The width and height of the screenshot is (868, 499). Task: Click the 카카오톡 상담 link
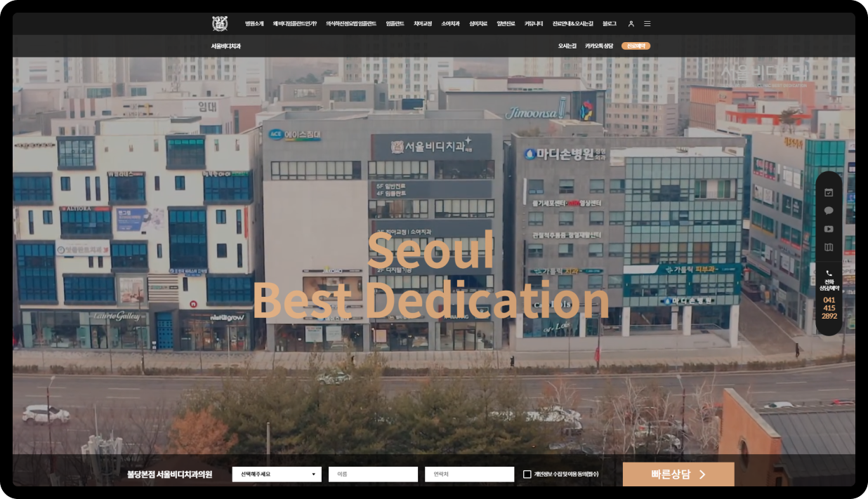[x=599, y=46]
